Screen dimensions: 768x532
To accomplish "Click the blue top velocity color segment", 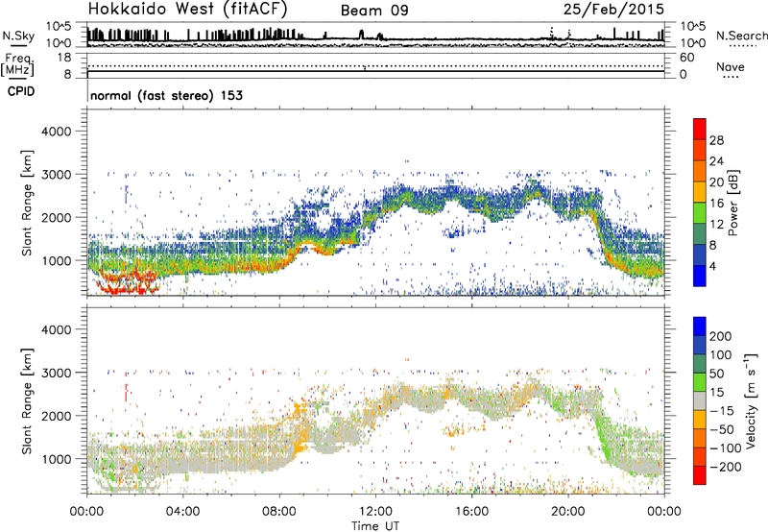I will 700,326.
